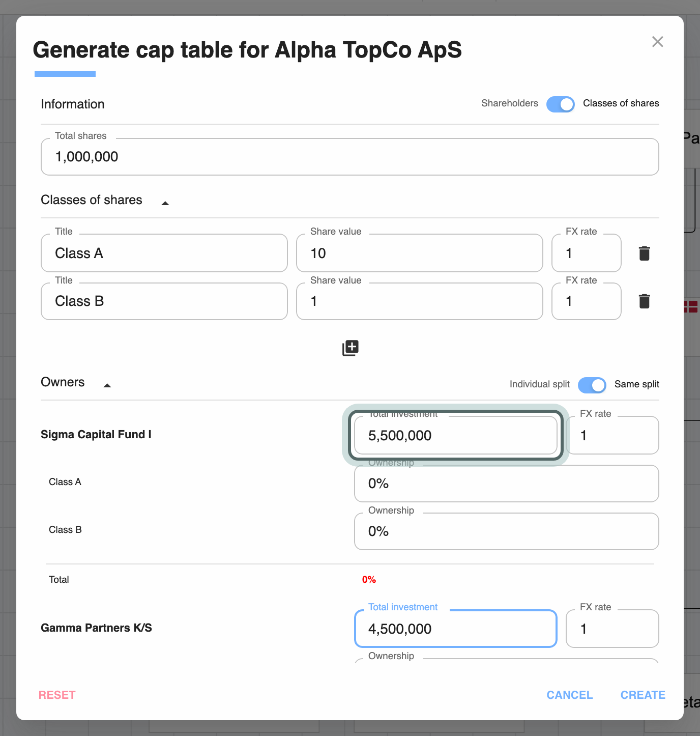
Task: Set Sigma Class B ownership percentage
Action: 507,531
